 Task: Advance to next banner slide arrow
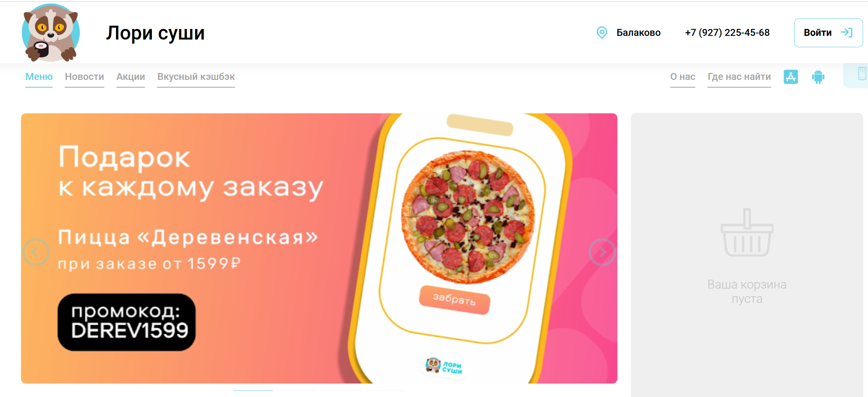coord(602,252)
